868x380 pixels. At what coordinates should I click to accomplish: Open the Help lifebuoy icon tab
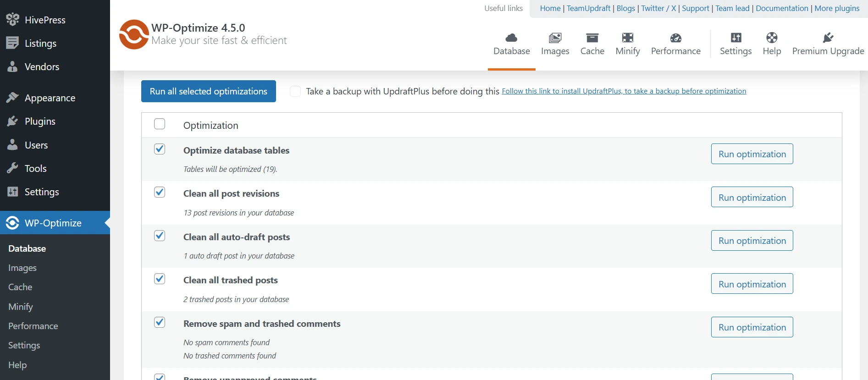tap(772, 38)
